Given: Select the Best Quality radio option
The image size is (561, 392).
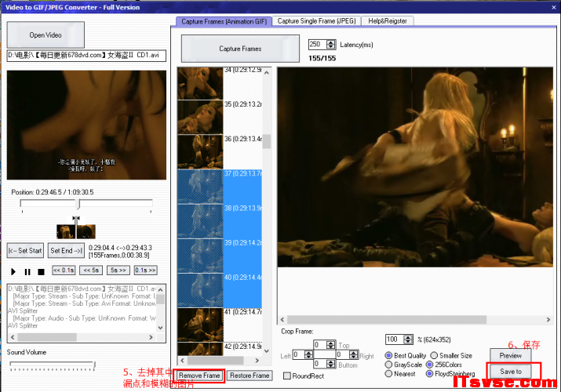Looking at the screenshot, I should pos(388,356).
